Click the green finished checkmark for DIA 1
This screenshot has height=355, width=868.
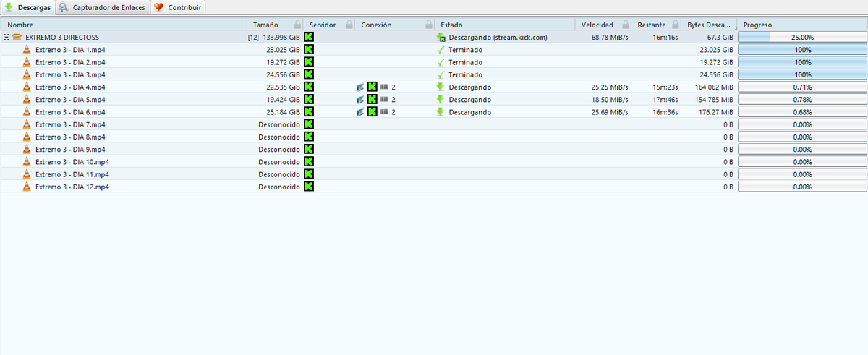441,50
